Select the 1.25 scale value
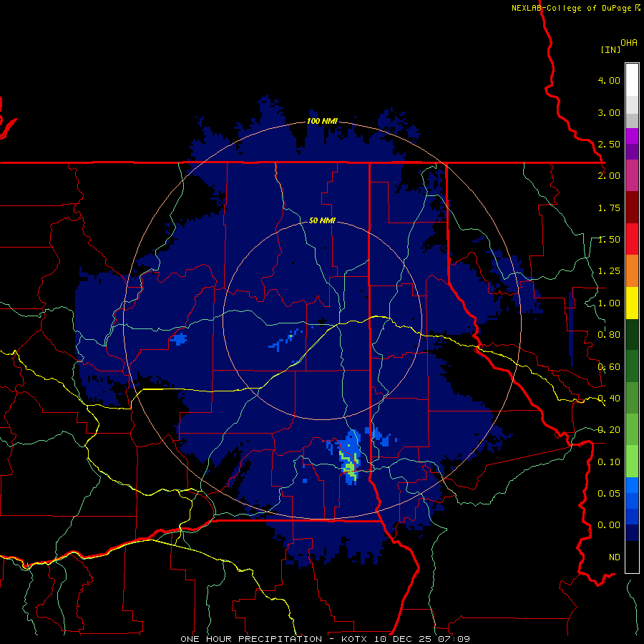Image resolution: width=644 pixels, height=644 pixels. pyautogui.click(x=609, y=271)
